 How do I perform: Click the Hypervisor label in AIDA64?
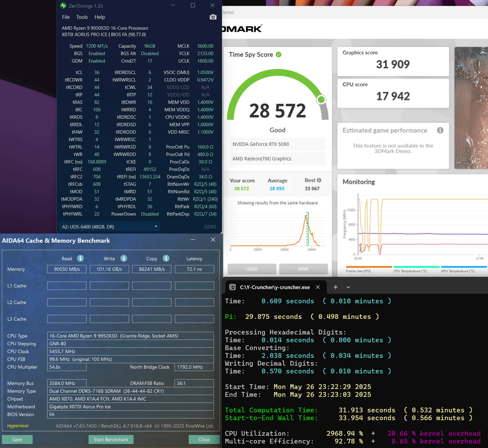tap(18, 425)
